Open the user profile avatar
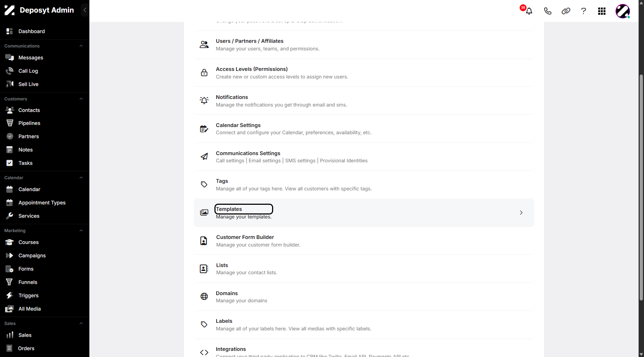644x357 pixels. point(623,11)
